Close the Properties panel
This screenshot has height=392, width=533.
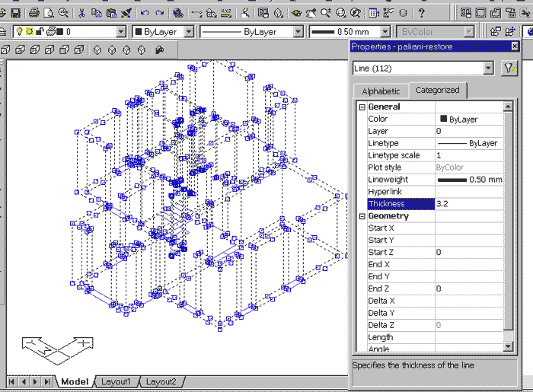[515, 46]
